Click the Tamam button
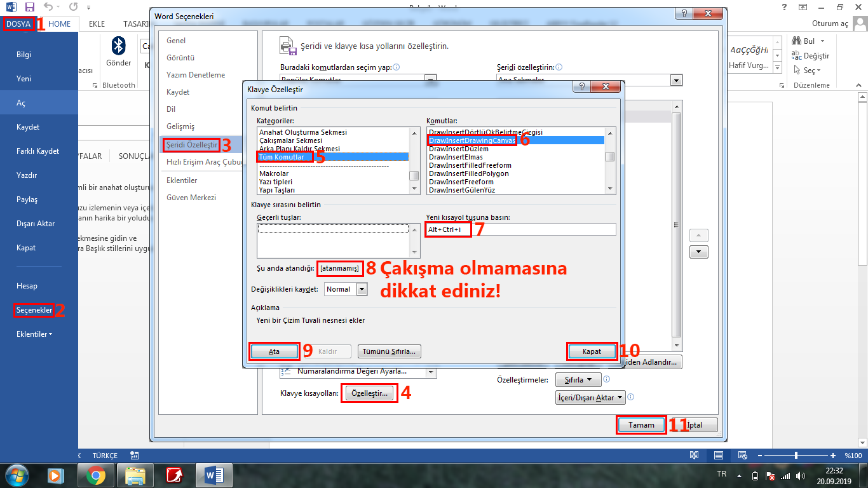The height and width of the screenshot is (488, 868). [641, 425]
